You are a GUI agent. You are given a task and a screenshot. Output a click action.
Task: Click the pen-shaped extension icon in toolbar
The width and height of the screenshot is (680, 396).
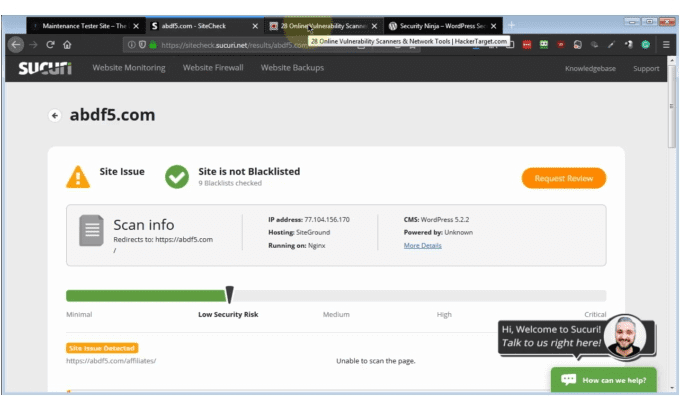point(611,45)
